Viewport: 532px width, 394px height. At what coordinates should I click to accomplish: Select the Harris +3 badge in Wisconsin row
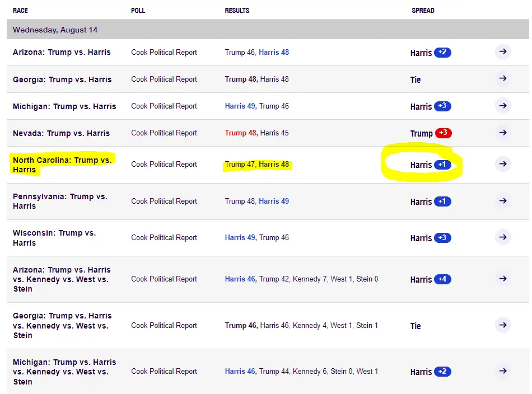pyautogui.click(x=442, y=238)
